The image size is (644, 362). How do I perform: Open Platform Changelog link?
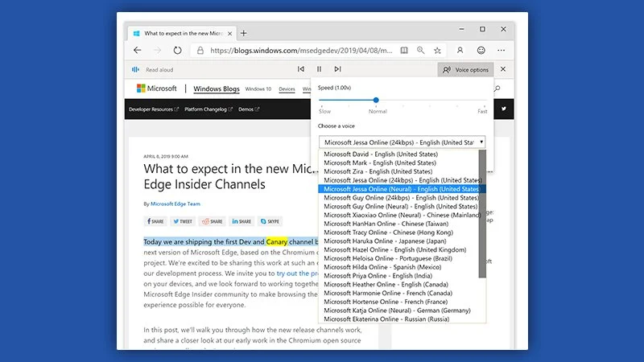[x=208, y=109]
